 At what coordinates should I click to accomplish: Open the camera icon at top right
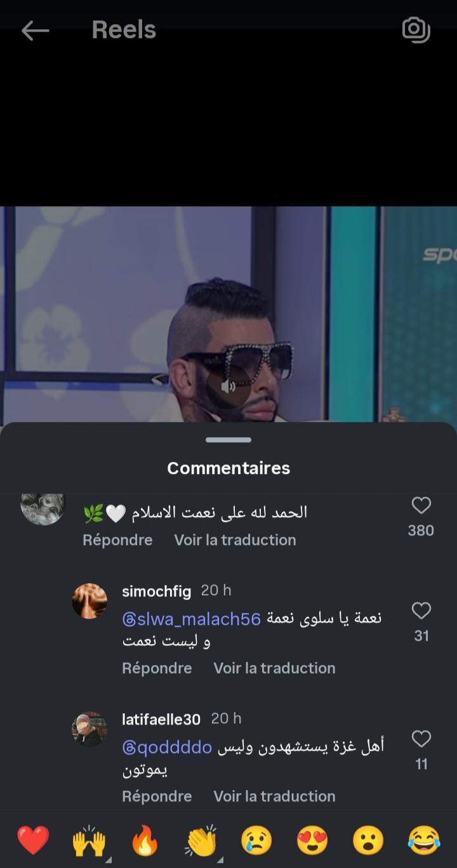click(x=416, y=30)
